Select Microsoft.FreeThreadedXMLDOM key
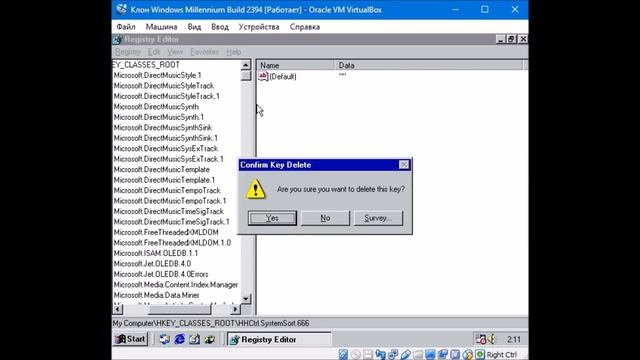The width and height of the screenshot is (640, 360). tap(166, 232)
